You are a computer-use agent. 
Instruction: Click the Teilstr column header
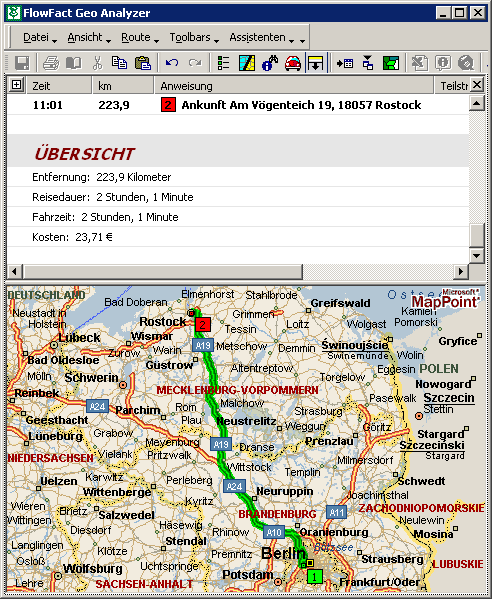tap(453, 86)
